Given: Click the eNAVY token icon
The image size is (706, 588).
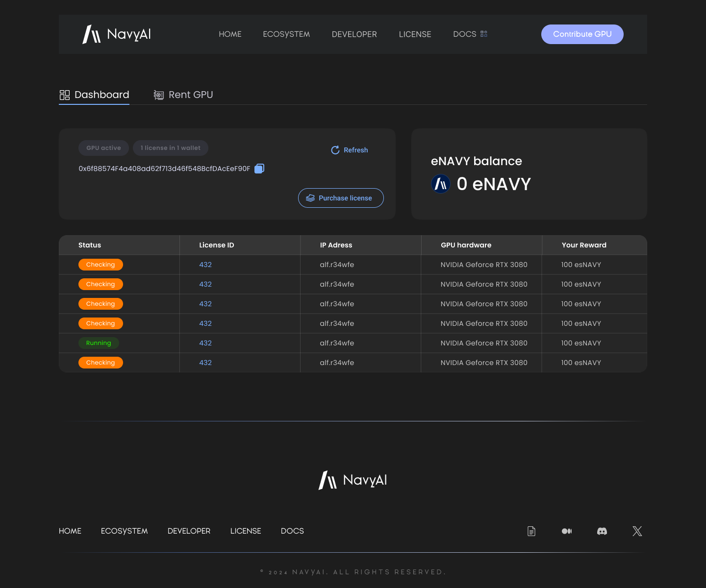Looking at the screenshot, I should coord(441,184).
